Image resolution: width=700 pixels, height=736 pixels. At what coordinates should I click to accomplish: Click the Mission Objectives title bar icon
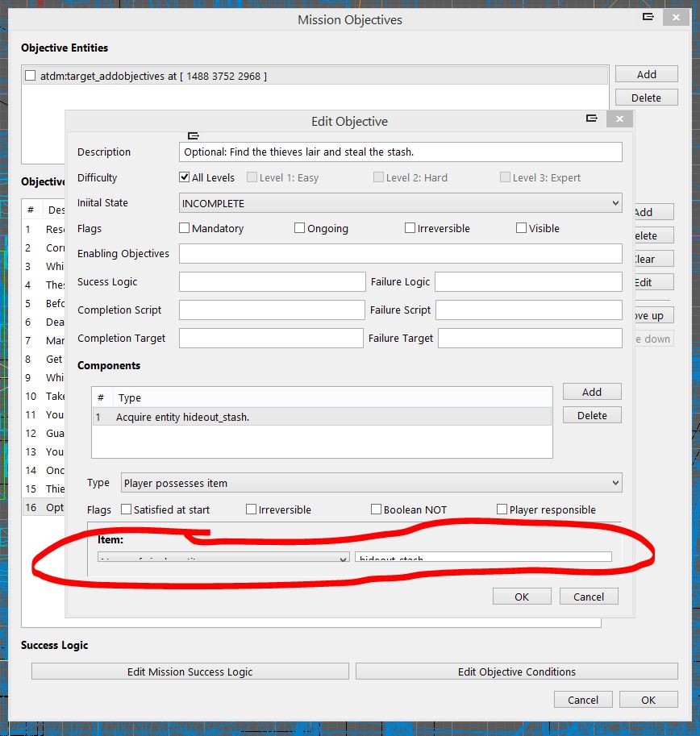pos(648,17)
